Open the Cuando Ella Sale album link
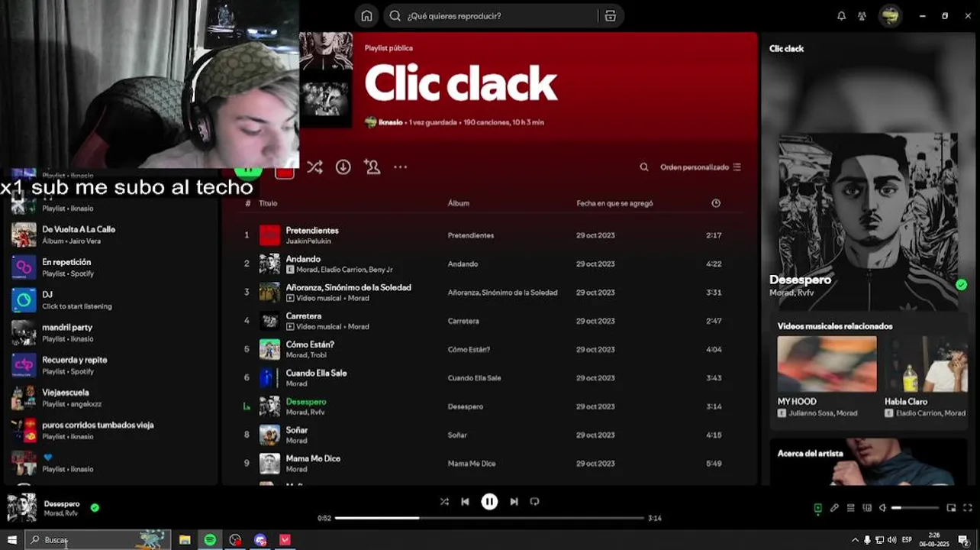This screenshot has height=550, width=980. click(474, 378)
